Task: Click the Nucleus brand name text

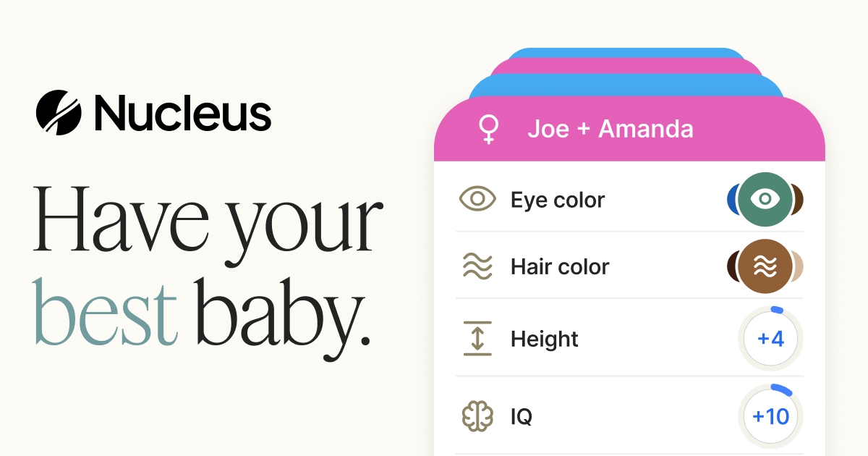Action: [x=182, y=113]
